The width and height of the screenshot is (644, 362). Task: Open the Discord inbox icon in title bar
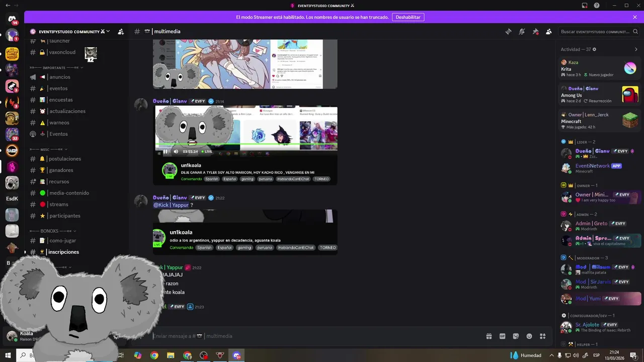click(x=585, y=6)
